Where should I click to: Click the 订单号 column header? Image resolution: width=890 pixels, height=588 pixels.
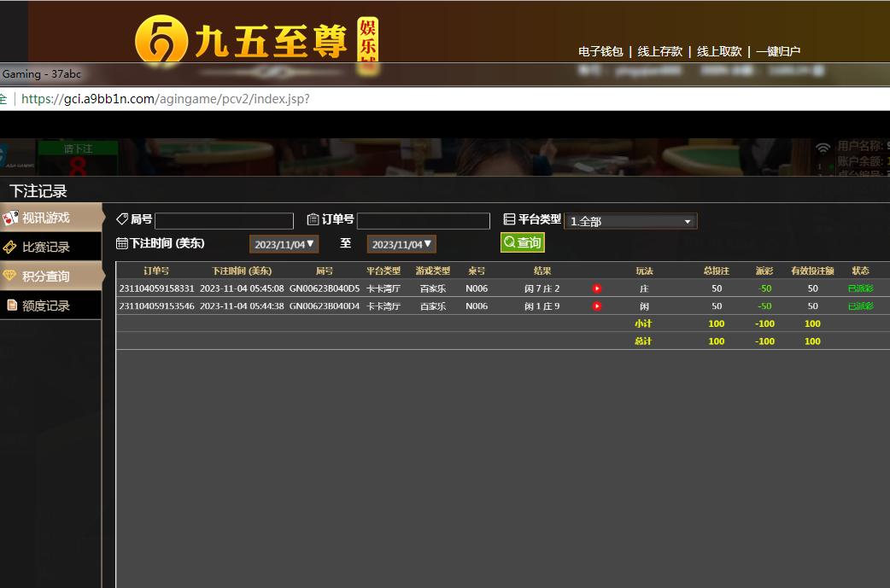pos(156,271)
